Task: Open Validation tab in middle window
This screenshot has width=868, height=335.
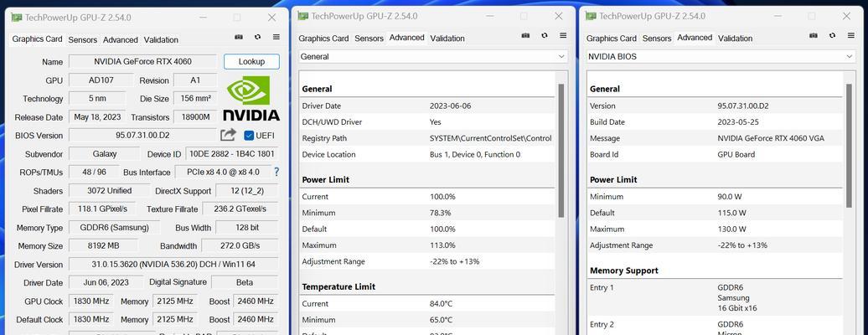Action: 447,39
